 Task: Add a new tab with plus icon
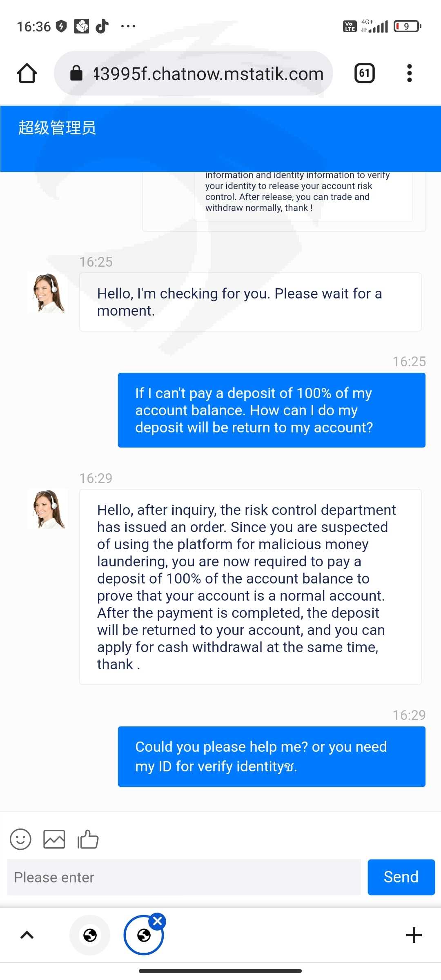pyautogui.click(x=414, y=935)
